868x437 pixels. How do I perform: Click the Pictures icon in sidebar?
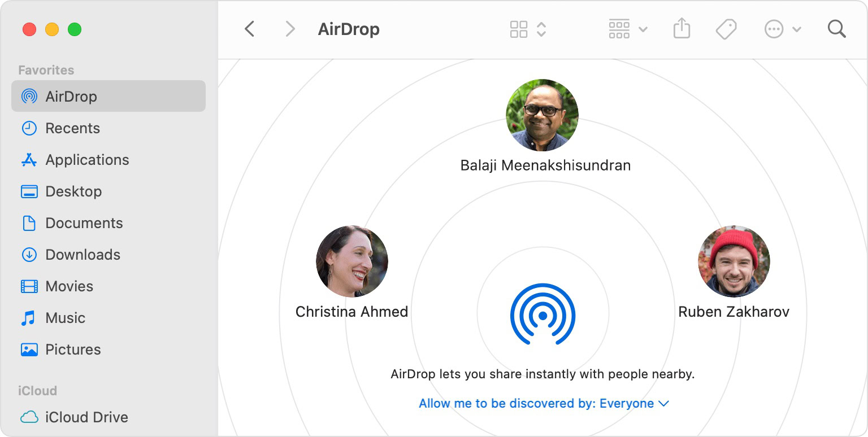tap(29, 349)
